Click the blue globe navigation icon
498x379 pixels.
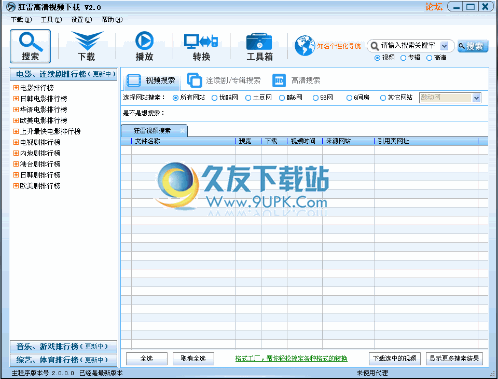click(x=304, y=46)
